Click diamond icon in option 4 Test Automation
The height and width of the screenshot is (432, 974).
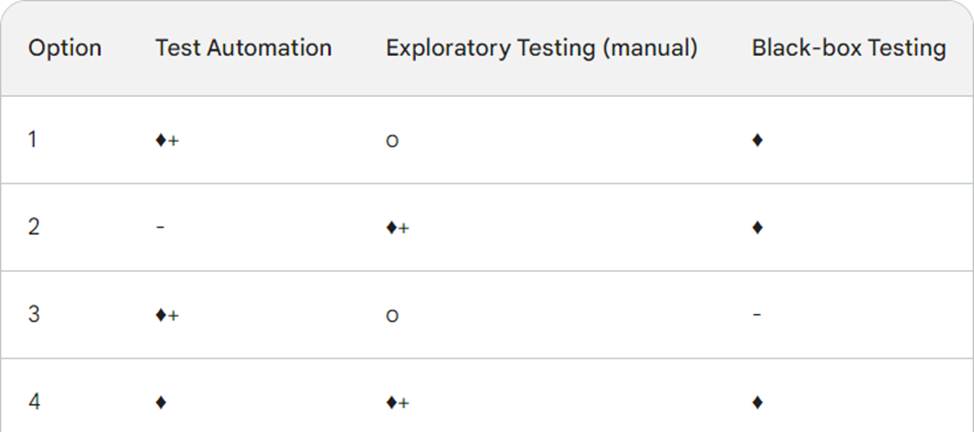161,403
